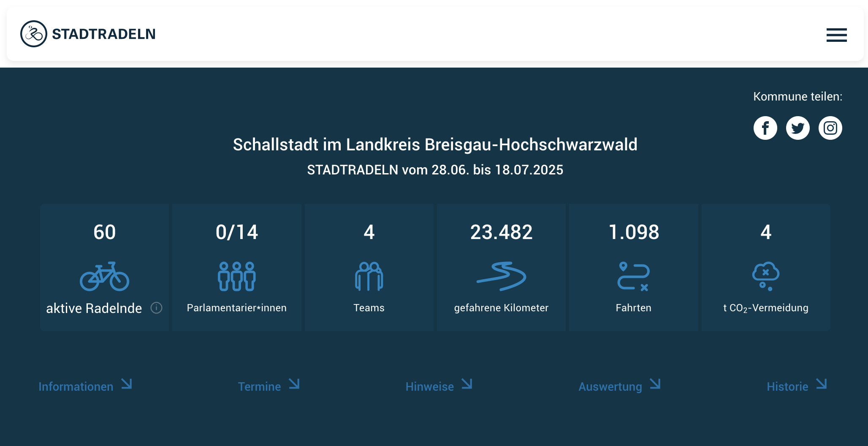Jump to the Informationen section
This screenshot has height=446, width=868.
pos(76,386)
